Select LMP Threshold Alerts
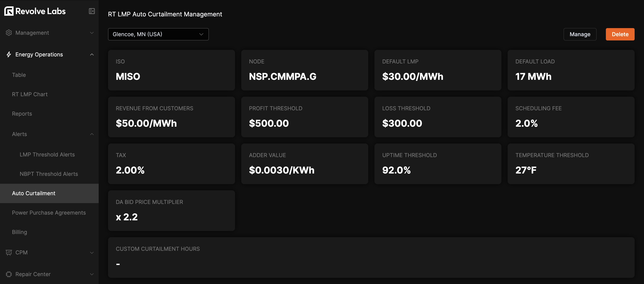Image resolution: width=644 pixels, height=284 pixels. pos(47,154)
